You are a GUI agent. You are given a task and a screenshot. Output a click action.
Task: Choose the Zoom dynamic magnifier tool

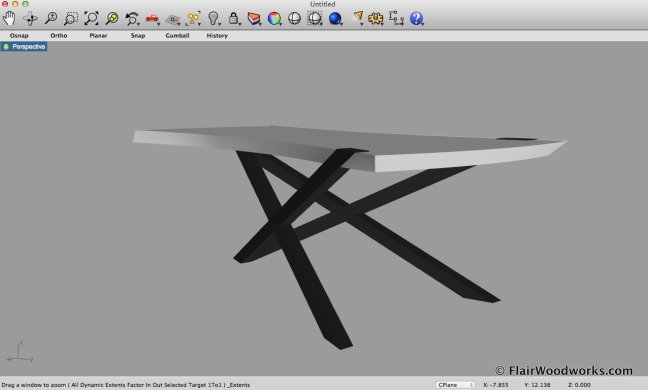51,18
